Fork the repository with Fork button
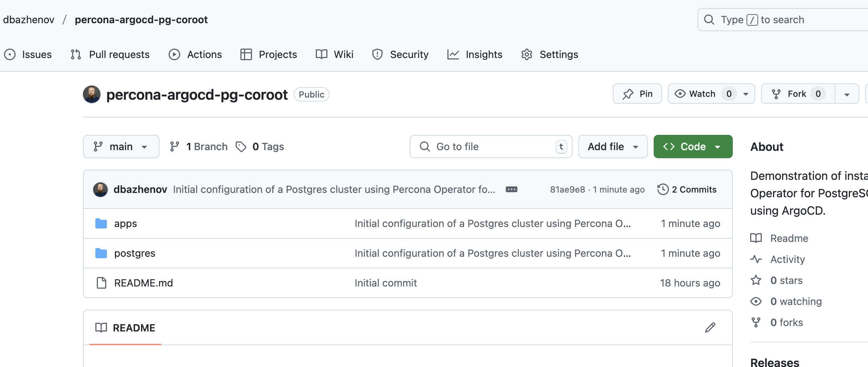868x367 pixels. pos(798,94)
